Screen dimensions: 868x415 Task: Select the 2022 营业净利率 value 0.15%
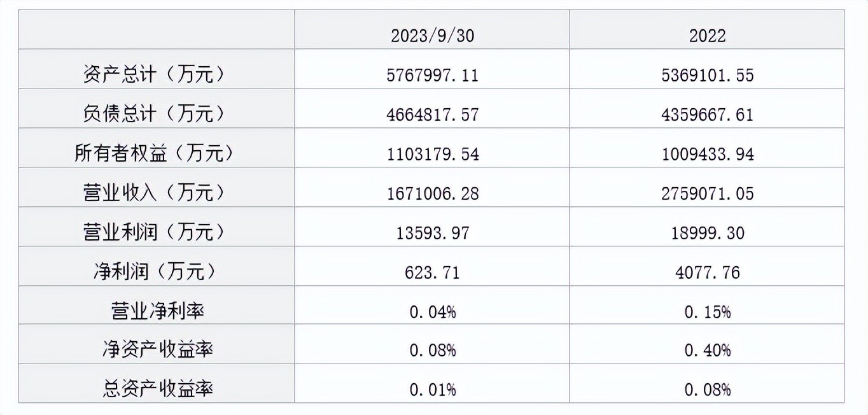click(707, 311)
